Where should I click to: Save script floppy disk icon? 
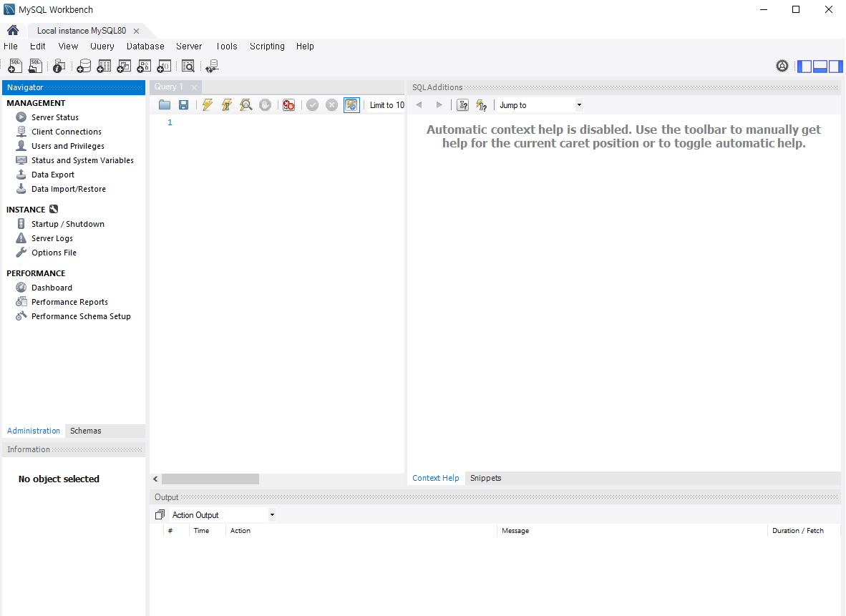click(183, 104)
